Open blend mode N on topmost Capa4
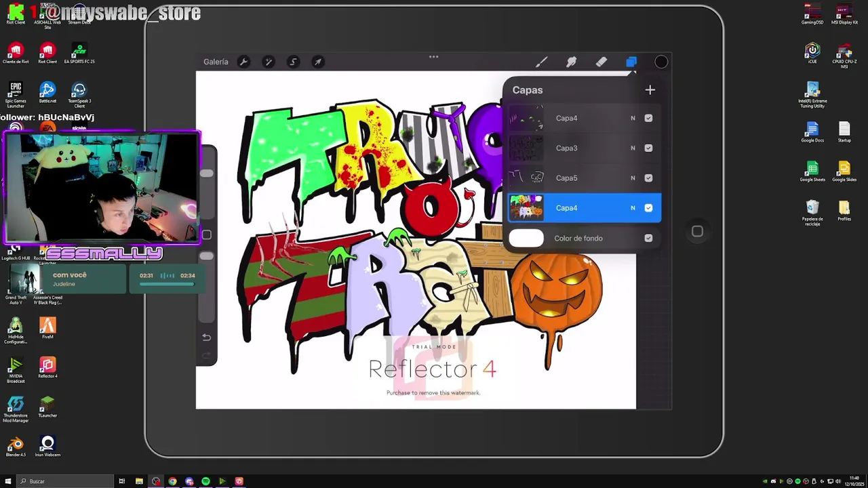The image size is (868, 488). (x=633, y=118)
